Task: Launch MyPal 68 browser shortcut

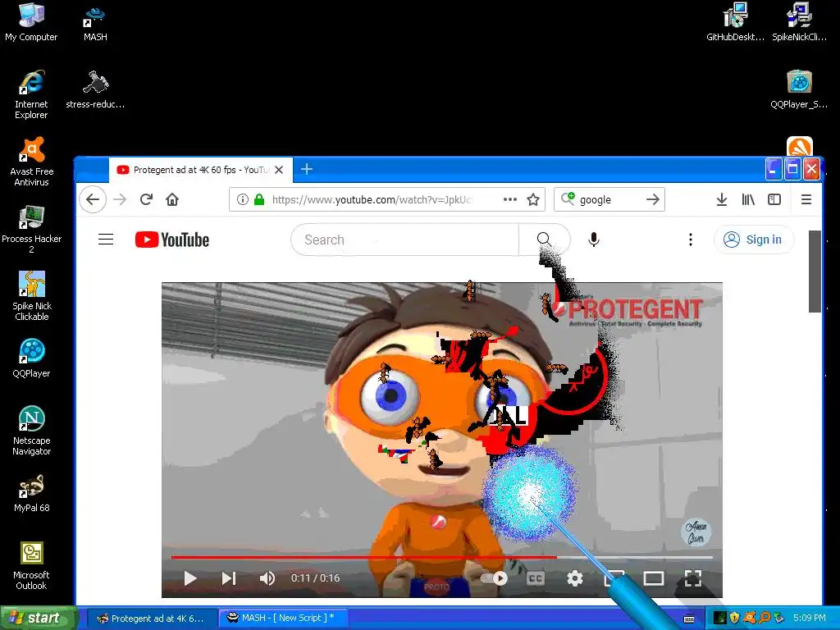Action: click(x=32, y=493)
